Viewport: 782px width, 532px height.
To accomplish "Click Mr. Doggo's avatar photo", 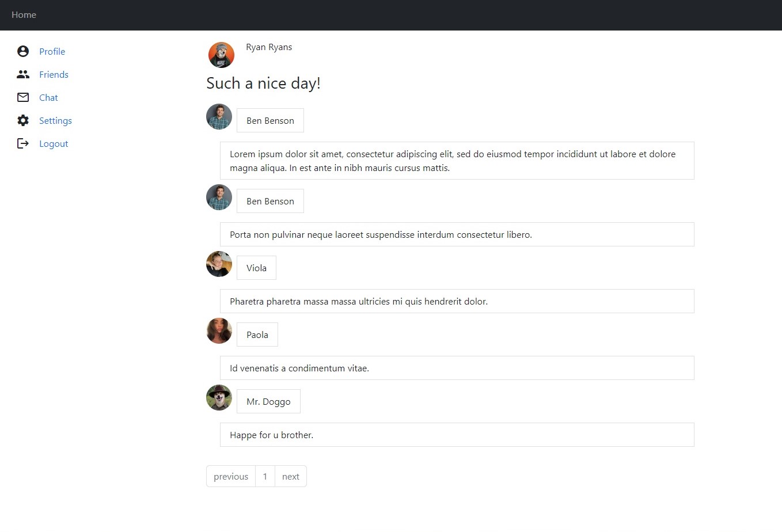I will tap(219, 397).
